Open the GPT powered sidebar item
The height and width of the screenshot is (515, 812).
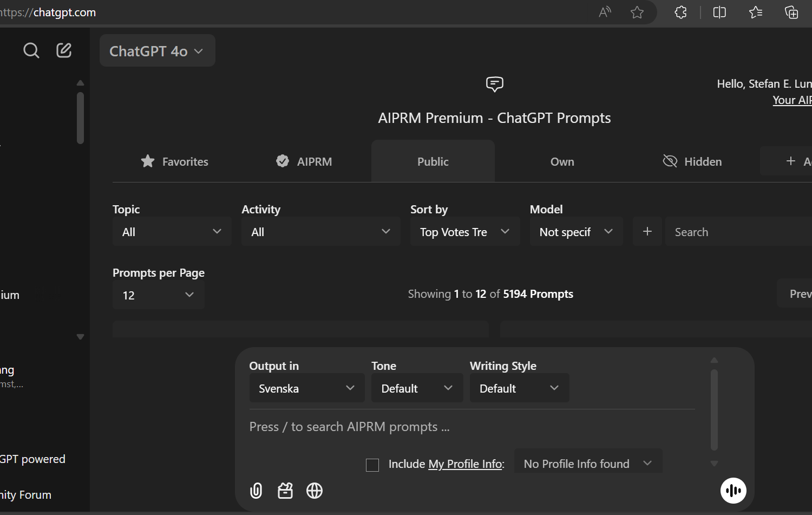point(32,459)
